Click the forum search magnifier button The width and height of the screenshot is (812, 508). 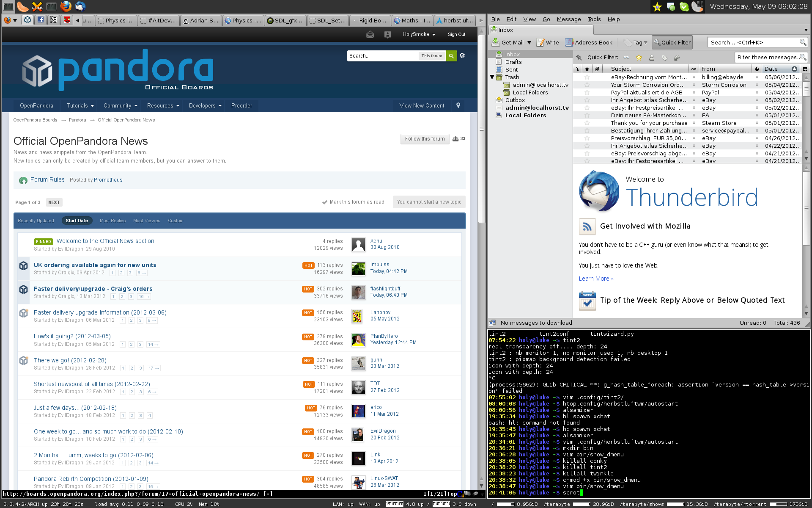pos(451,56)
